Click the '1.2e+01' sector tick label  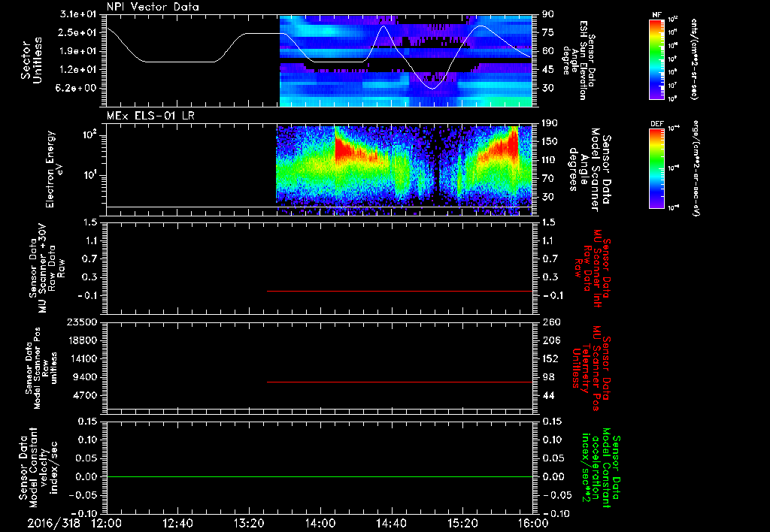[x=77, y=70]
